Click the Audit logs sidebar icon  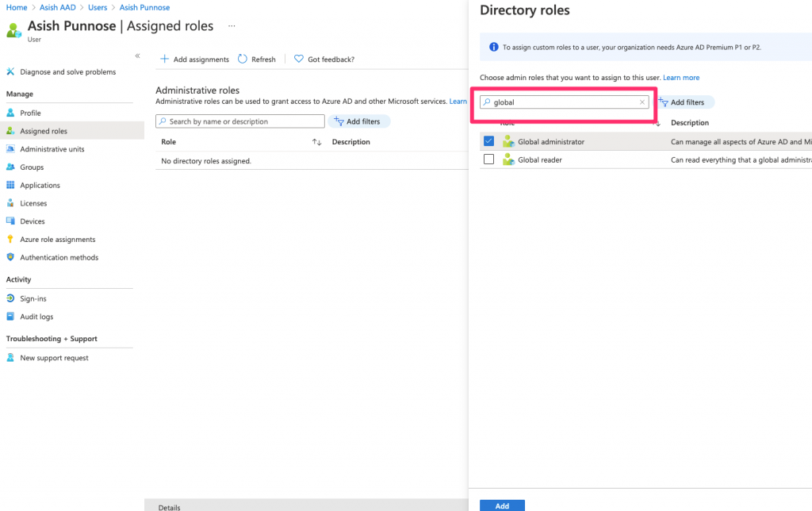[x=10, y=316]
